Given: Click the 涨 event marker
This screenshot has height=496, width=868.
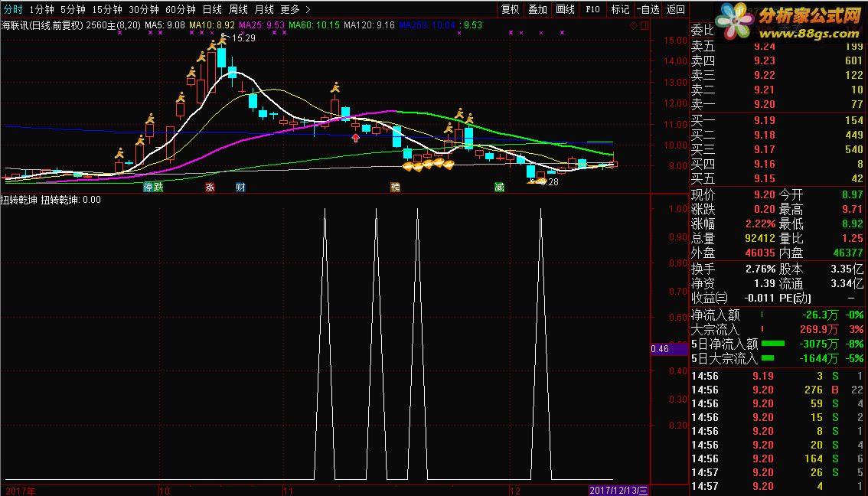Looking at the screenshot, I should (x=210, y=187).
